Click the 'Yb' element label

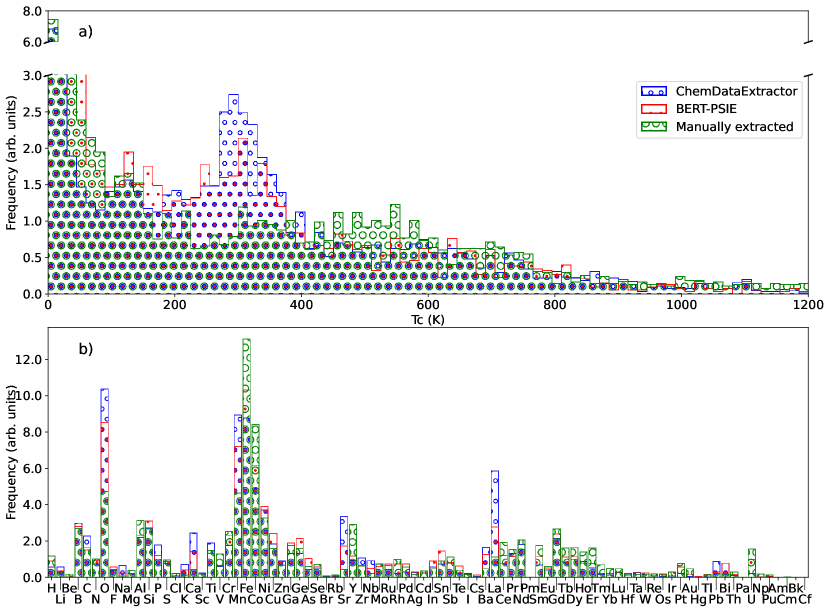click(x=610, y=600)
